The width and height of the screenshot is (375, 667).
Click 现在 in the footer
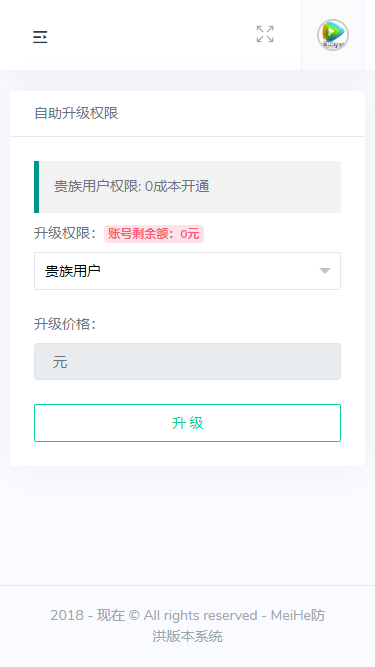point(111,616)
